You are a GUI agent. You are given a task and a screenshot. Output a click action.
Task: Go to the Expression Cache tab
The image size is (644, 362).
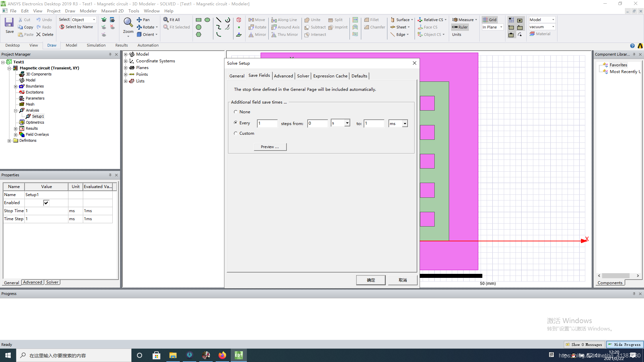point(330,76)
